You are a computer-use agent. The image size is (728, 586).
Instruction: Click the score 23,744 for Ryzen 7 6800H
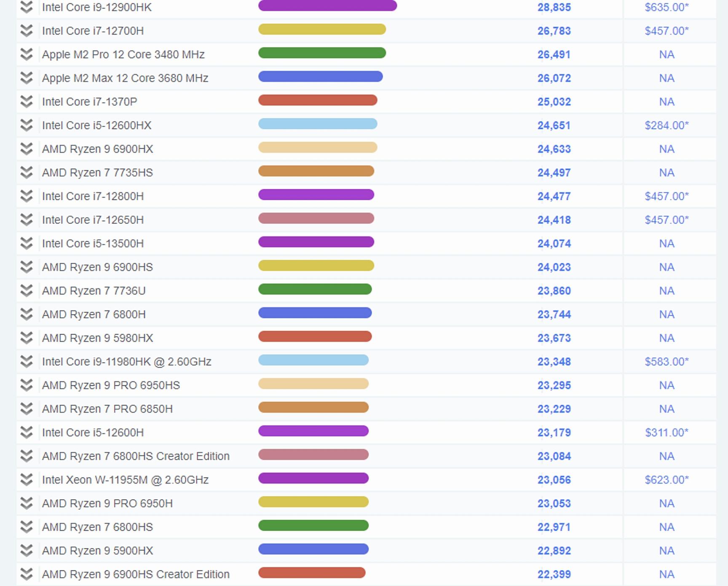(554, 314)
